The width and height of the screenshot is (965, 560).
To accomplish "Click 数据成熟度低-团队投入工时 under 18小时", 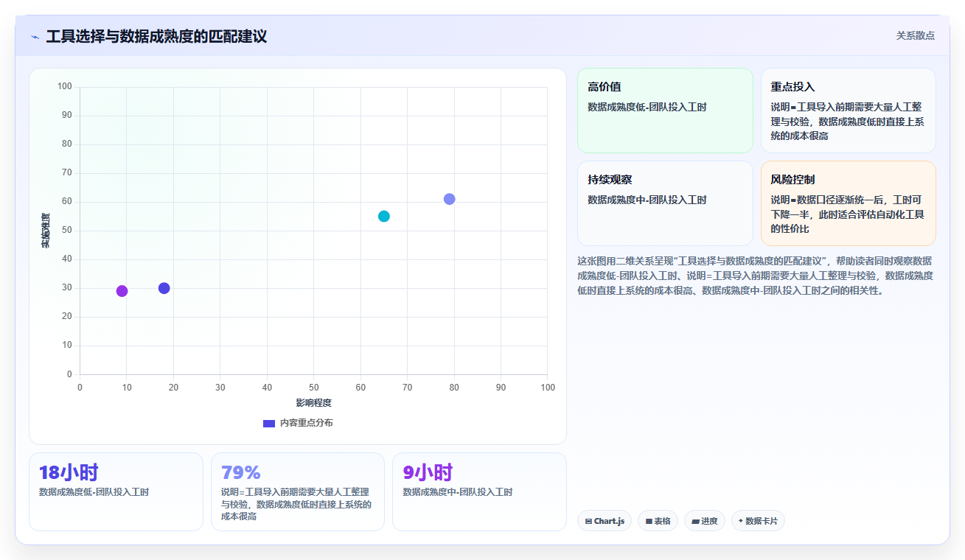I will click(x=94, y=492).
